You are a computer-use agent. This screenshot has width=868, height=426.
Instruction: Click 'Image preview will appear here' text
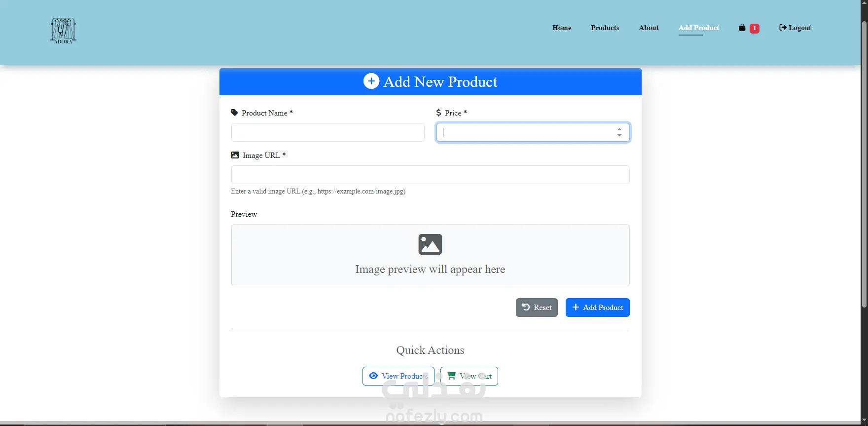pos(430,269)
